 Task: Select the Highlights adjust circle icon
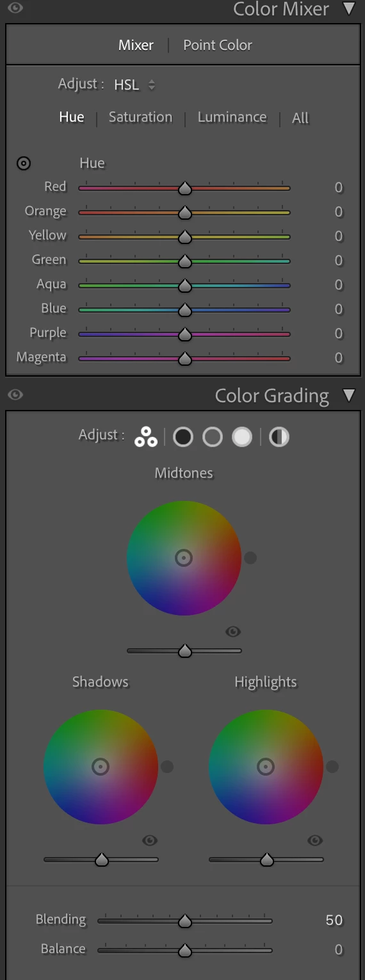pyautogui.click(x=242, y=437)
